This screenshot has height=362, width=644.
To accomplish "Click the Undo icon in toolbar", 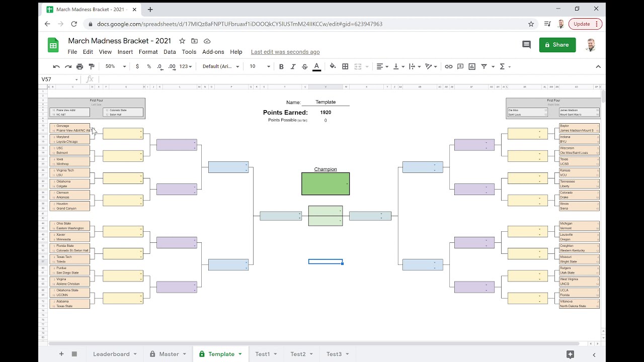I will pos(56,66).
